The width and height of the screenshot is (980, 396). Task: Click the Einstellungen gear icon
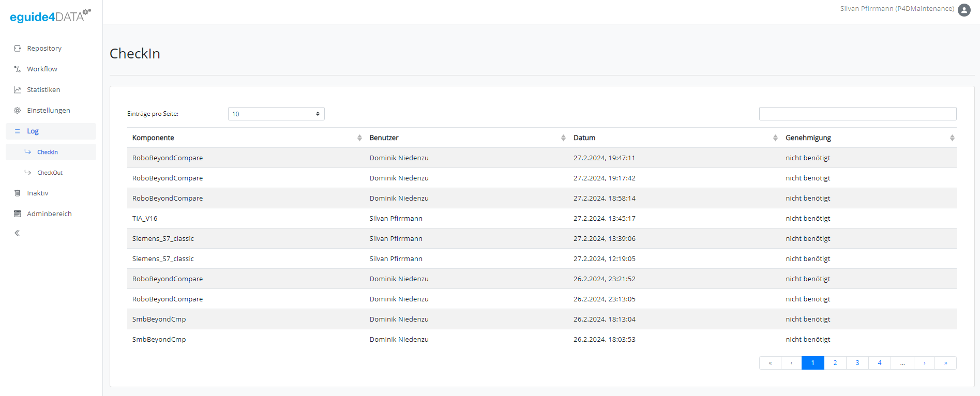18,111
